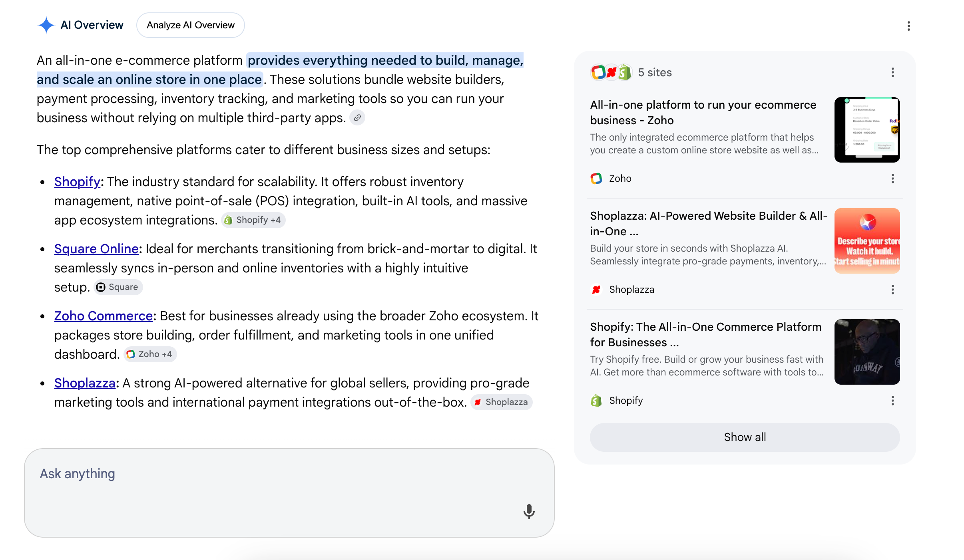Image resolution: width=964 pixels, height=560 pixels.
Task: Click the Analyze AI Overview button
Action: [191, 25]
